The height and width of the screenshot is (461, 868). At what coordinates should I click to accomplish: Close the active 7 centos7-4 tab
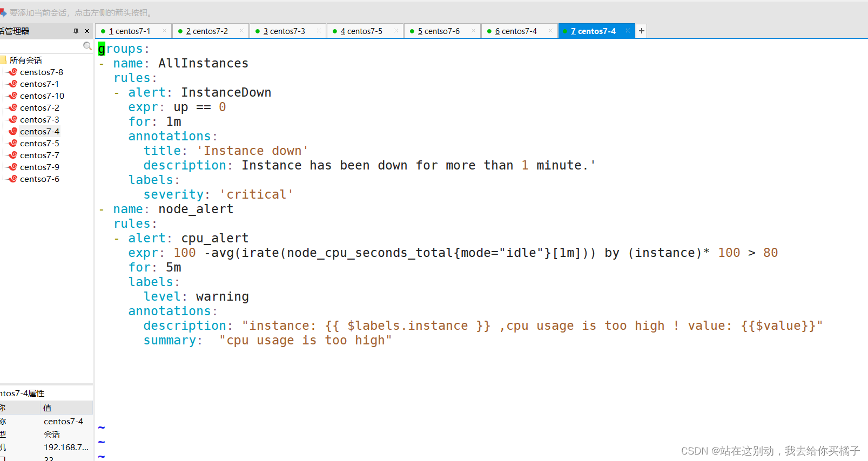pos(628,31)
